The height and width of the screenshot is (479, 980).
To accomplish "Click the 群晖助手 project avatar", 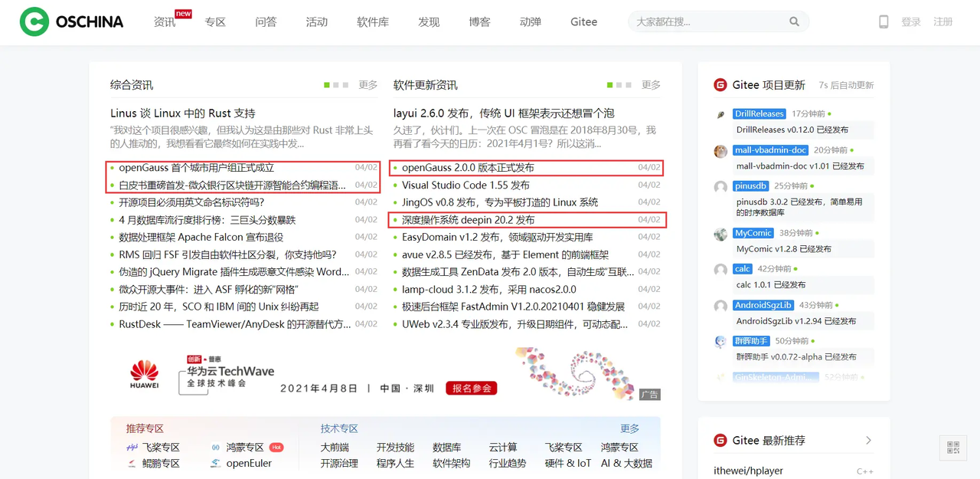I will pyautogui.click(x=720, y=342).
